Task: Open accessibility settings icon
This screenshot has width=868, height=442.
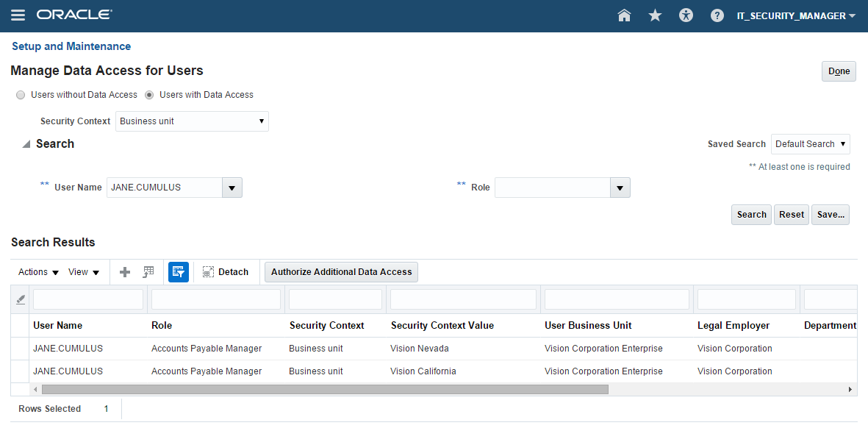Action: 686,15
